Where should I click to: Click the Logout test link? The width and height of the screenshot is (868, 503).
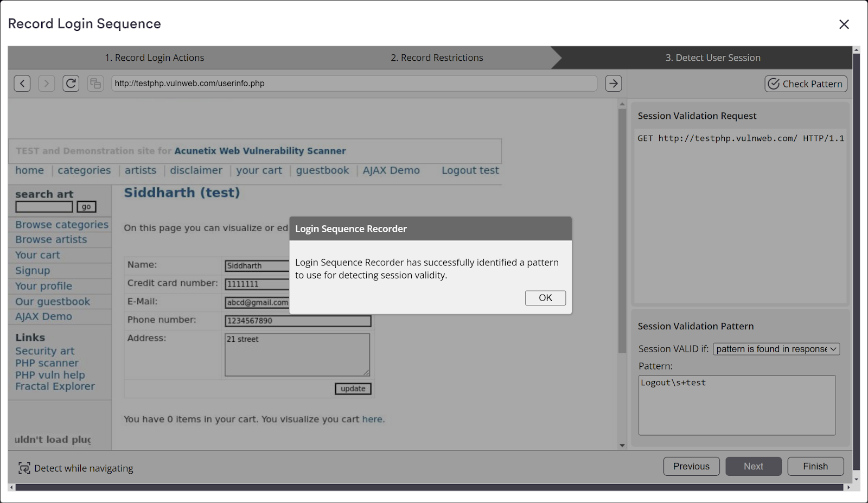point(470,170)
